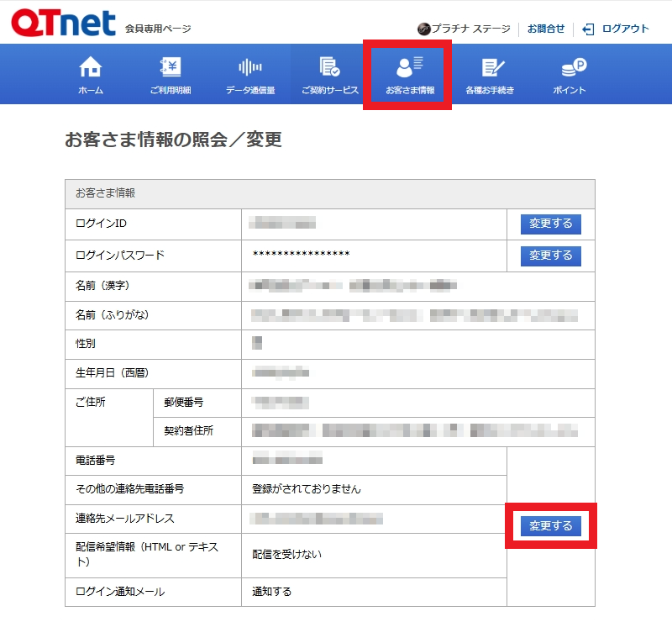Click the お客さま情報の照会／変更 page heading
Image resolution: width=672 pixels, height=622 pixels.
[173, 140]
